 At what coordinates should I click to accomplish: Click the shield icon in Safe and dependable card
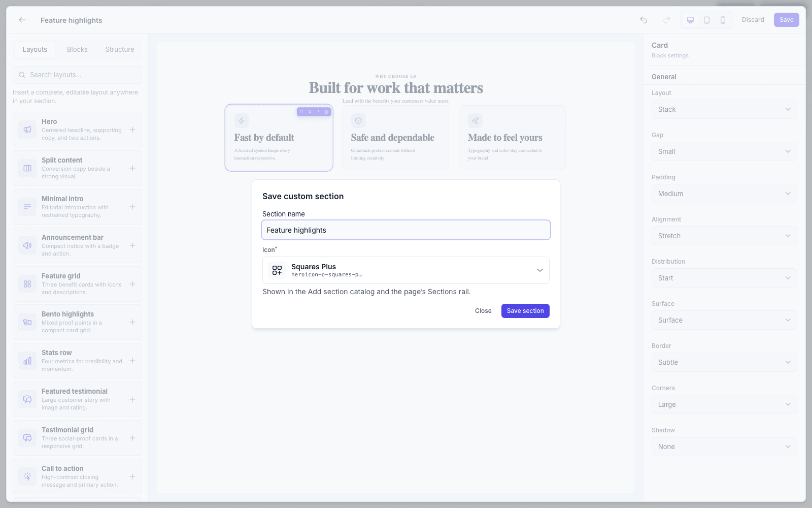pos(358,120)
